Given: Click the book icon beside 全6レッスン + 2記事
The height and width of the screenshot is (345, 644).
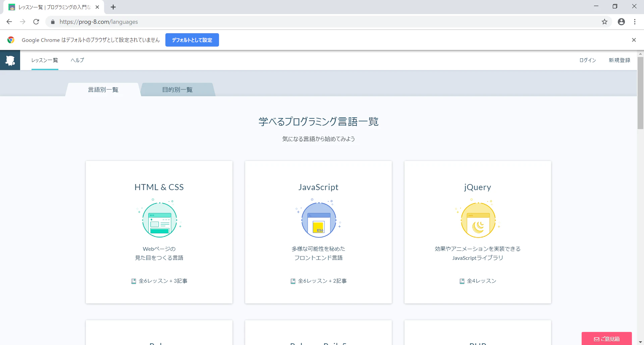Looking at the screenshot, I should click(293, 281).
